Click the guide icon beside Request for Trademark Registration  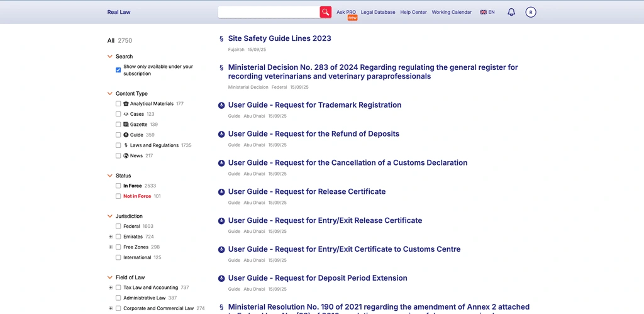[x=221, y=105]
